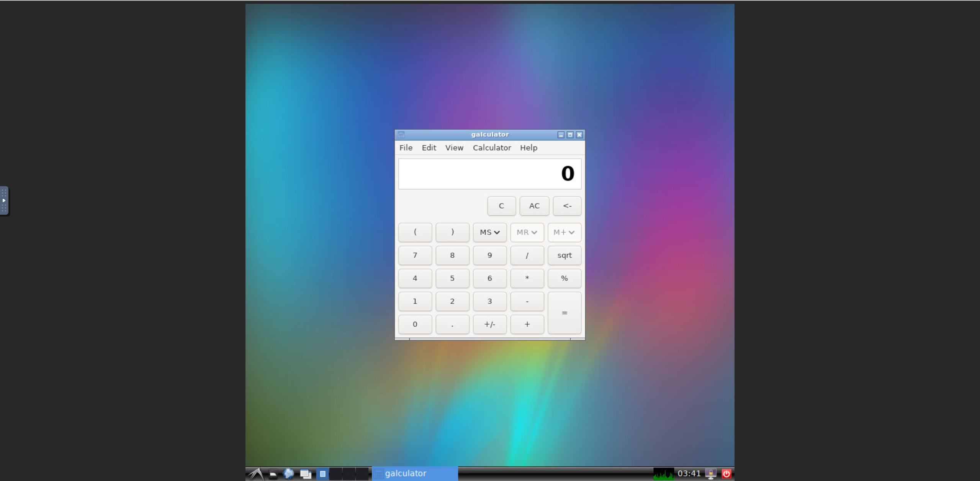Click the LXDE start menu icon
The width and height of the screenshot is (980, 481).
pyautogui.click(x=255, y=474)
